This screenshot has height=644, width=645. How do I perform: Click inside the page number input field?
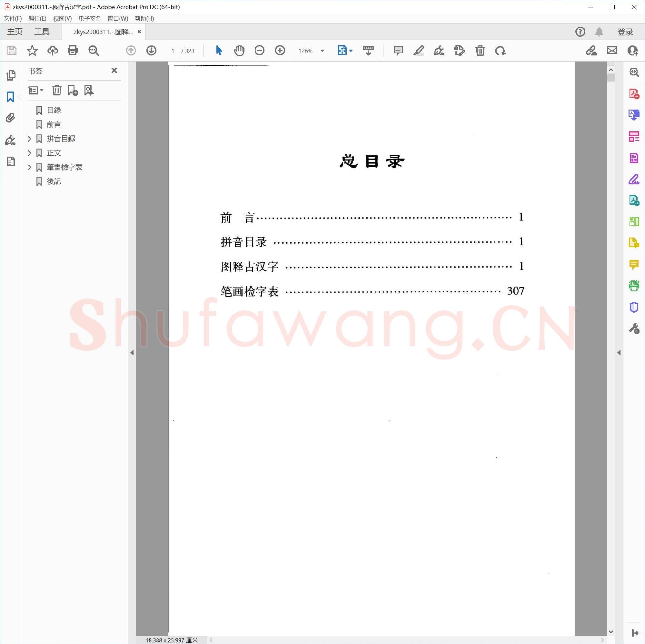(x=173, y=50)
